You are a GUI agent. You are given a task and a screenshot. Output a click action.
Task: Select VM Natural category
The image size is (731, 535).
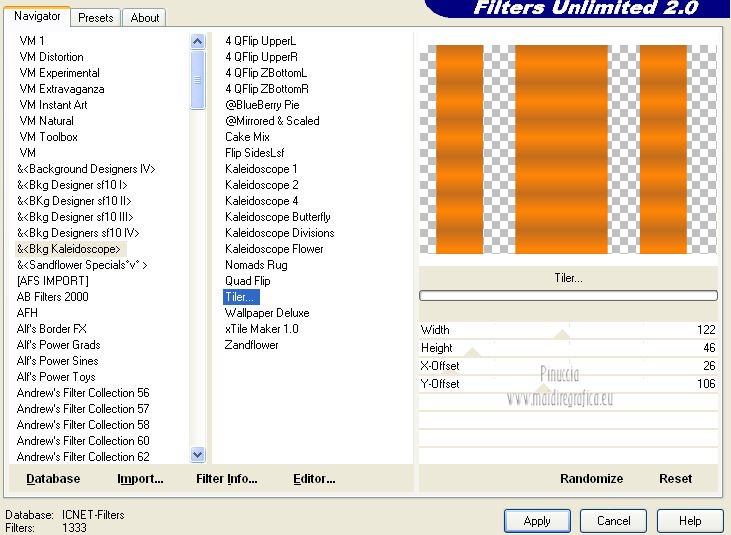click(x=46, y=121)
